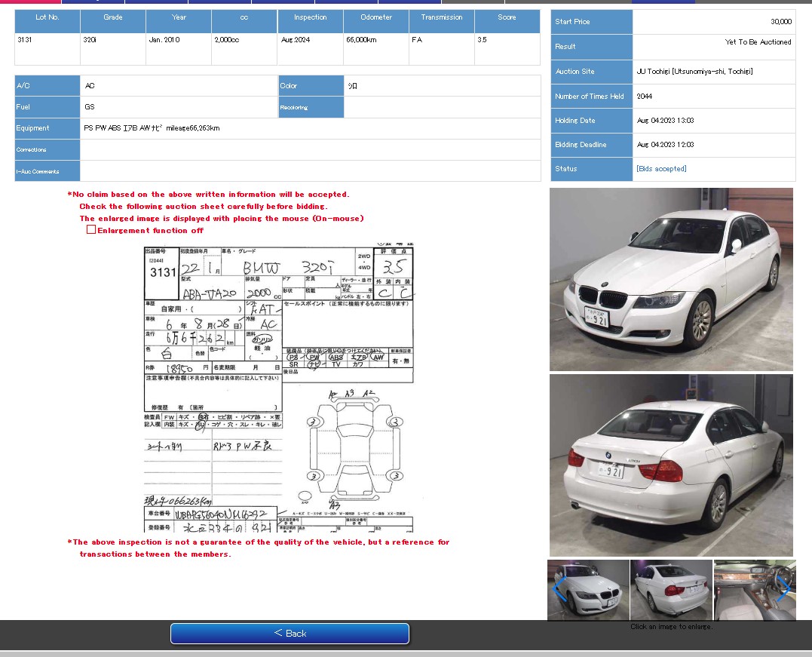
Task: Select the JU Tochigi auction site value
Action: [695, 72]
